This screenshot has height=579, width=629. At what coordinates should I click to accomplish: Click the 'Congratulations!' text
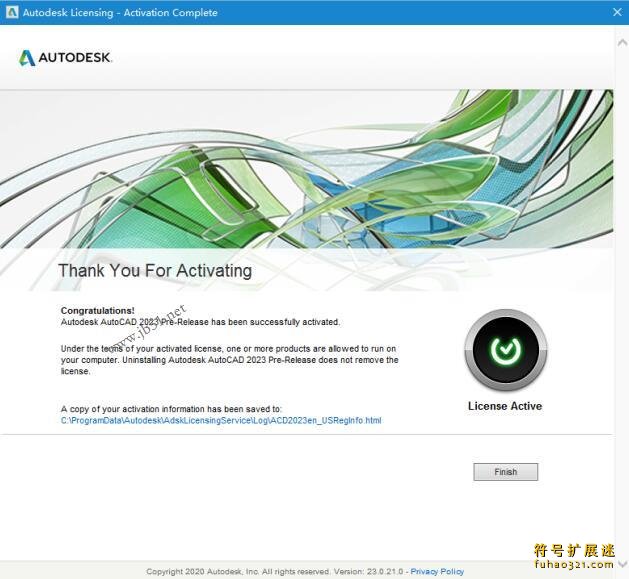[97, 311]
